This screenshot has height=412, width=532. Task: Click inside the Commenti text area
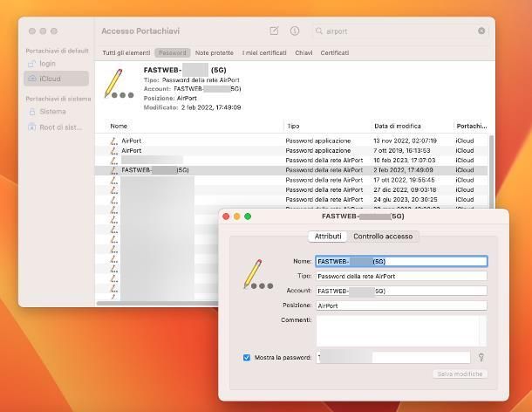click(x=401, y=331)
